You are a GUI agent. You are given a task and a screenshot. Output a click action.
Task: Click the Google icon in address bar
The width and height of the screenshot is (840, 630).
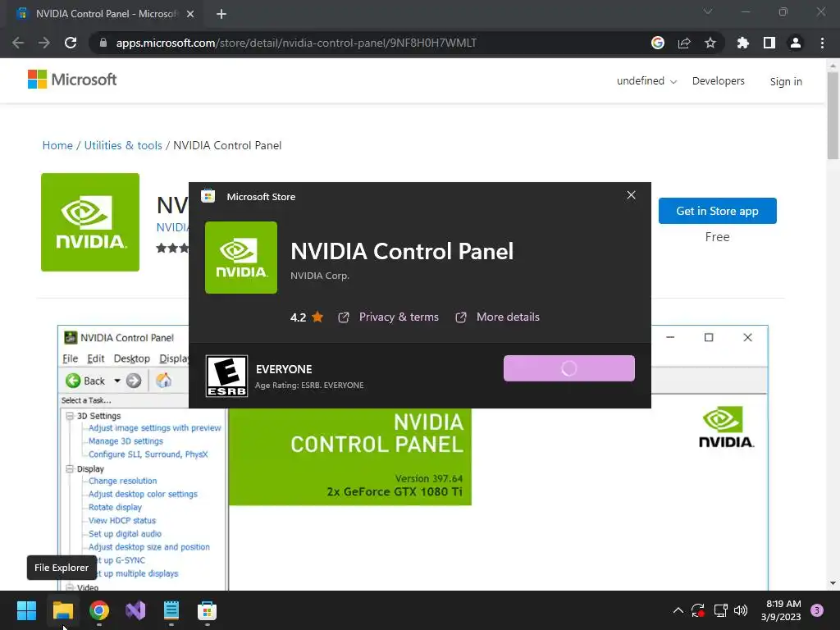[658, 43]
